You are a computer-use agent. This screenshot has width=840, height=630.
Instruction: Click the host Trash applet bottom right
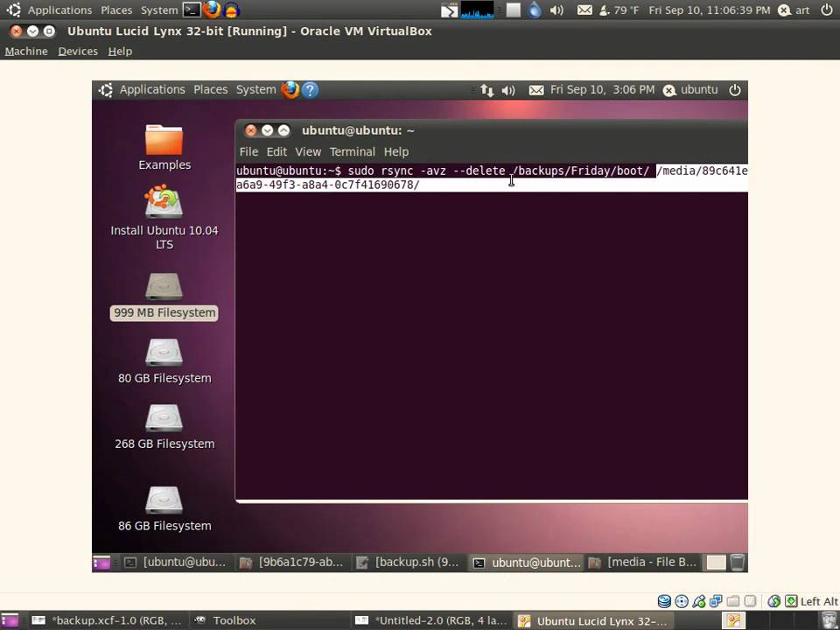pos(829,621)
